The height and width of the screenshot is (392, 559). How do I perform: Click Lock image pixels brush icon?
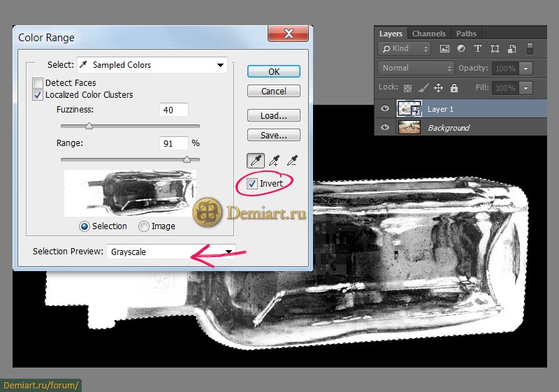(423, 87)
